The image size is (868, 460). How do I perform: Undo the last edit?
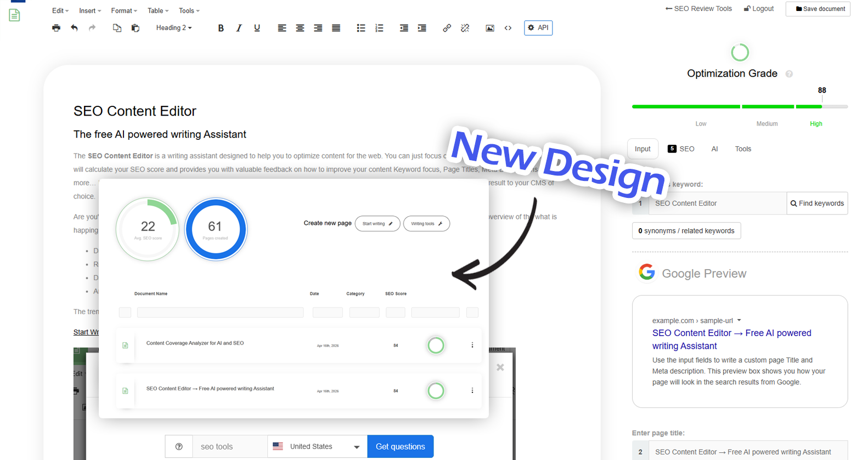[74, 28]
